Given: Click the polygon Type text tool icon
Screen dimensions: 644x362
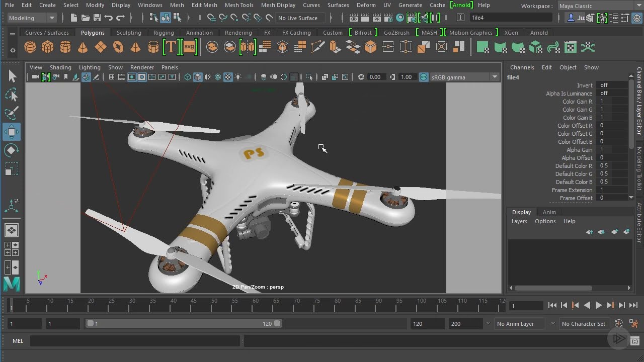Looking at the screenshot, I should [171, 48].
